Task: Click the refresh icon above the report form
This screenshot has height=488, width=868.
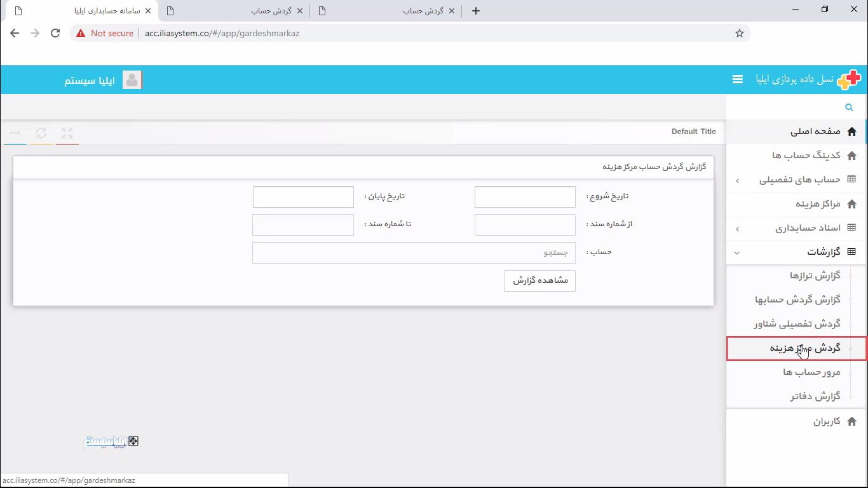Action: (41, 133)
